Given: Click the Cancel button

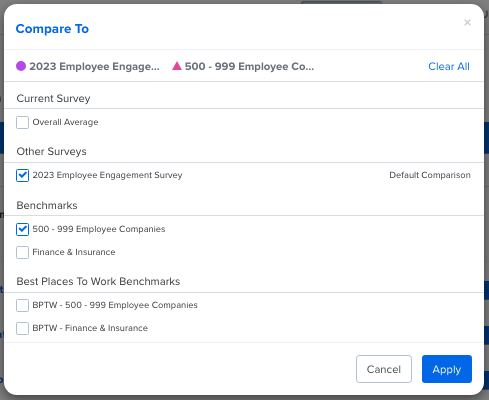Looking at the screenshot, I should pyautogui.click(x=384, y=369).
